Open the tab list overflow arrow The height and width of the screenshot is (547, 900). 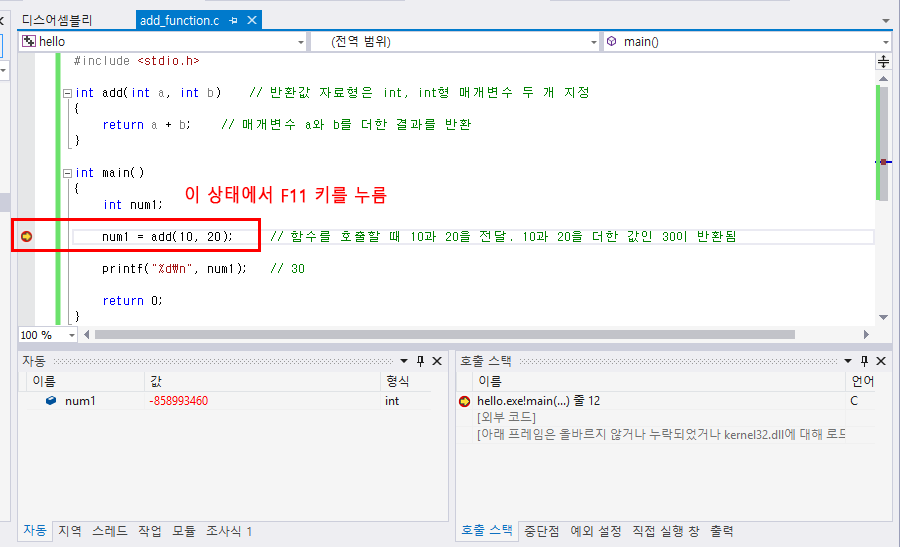(x=886, y=21)
